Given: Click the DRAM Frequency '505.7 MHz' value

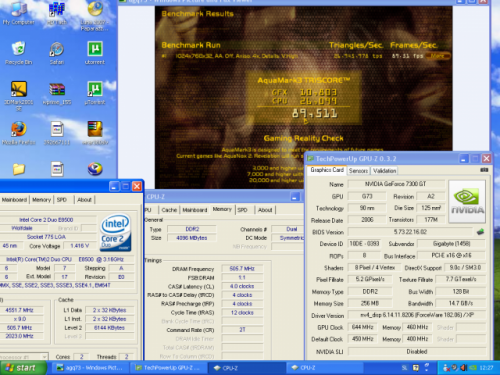Looking at the screenshot, I should coord(242,269).
